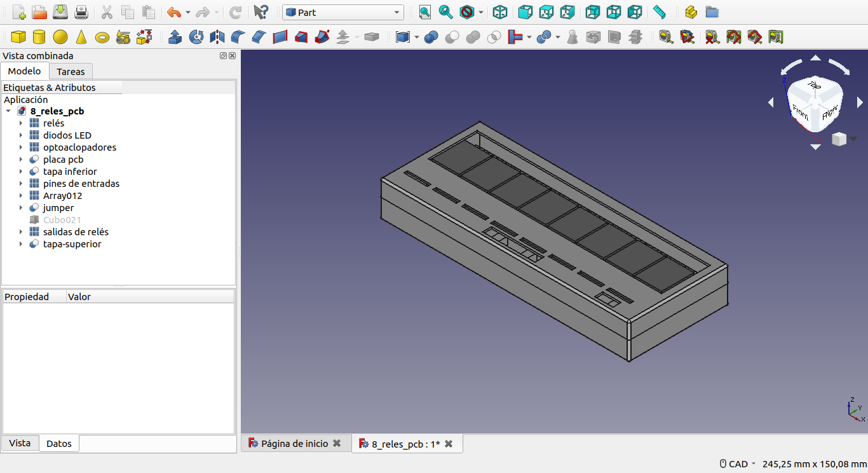Open the Part workbench selector dropdown
The image size is (868, 473).
(x=343, y=12)
